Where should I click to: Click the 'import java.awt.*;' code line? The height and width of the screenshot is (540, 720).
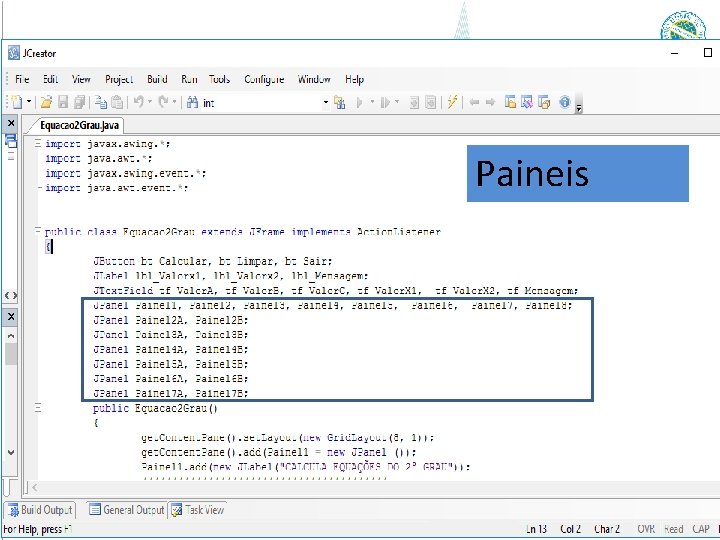pyautogui.click(x=99, y=158)
